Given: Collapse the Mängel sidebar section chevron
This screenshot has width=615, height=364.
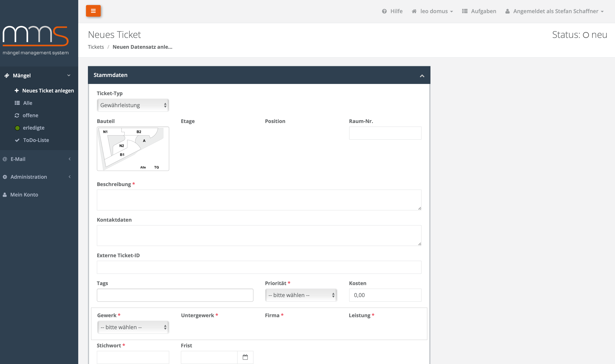Looking at the screenshot, I should tap(69, 75).
